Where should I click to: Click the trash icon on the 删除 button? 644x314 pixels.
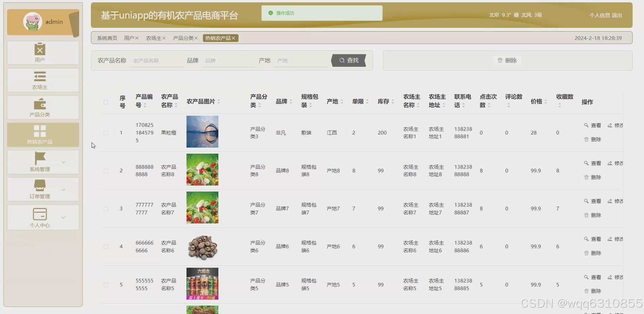[500, 60]
